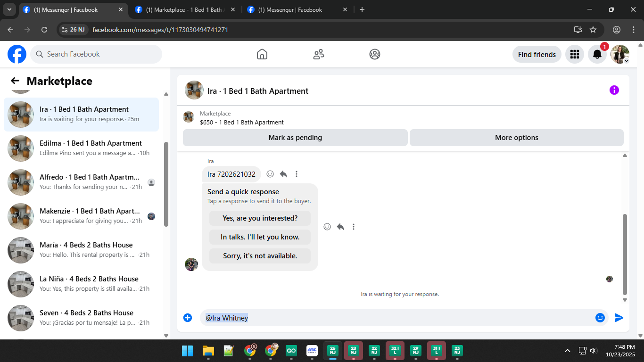The width and height of the screenshot is (644, 362).
Task: Click the install app icon in address bar
Action: pyautogui.click(x=578, y=30)
